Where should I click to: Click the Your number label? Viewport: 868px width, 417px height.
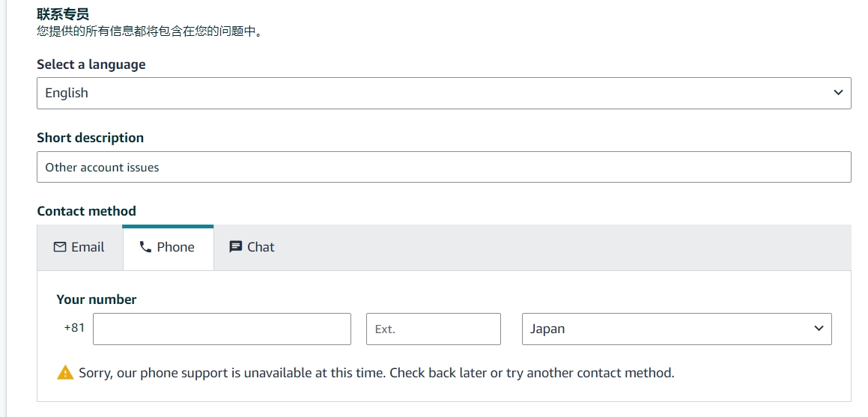(x=97, y=299)
